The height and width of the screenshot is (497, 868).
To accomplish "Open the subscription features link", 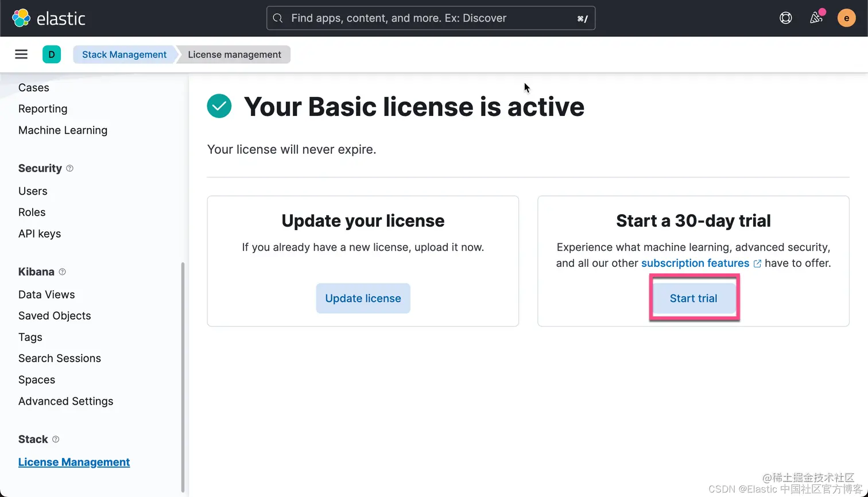I will (695, 263).
